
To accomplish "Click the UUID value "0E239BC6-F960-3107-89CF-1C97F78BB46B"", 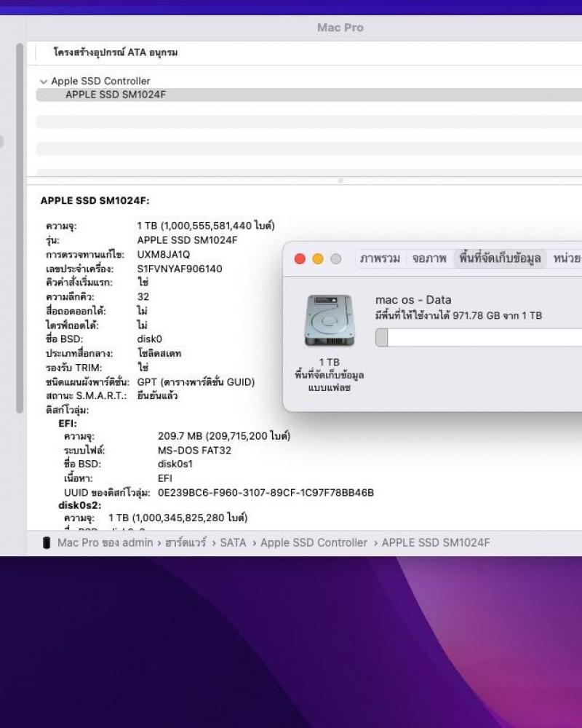I will (266, 493).
